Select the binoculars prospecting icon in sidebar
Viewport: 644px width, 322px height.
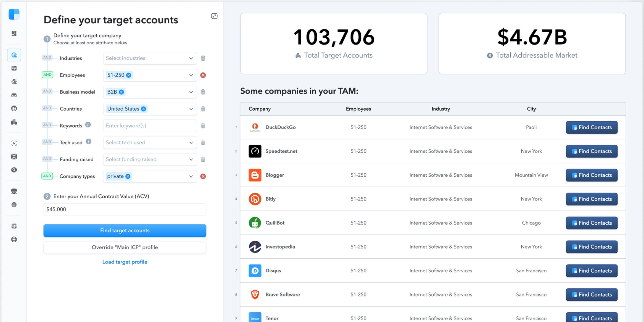14,95
